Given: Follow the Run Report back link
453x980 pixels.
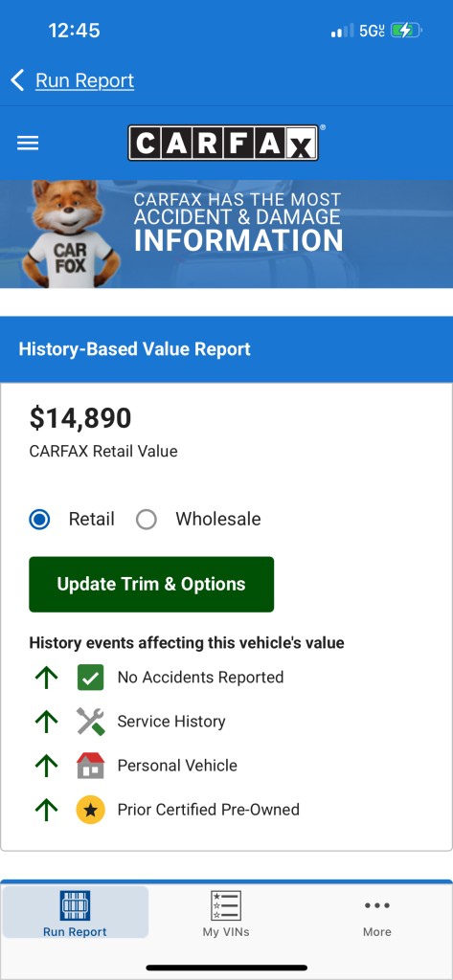Looking at the screenshot, I should [84, 80].
